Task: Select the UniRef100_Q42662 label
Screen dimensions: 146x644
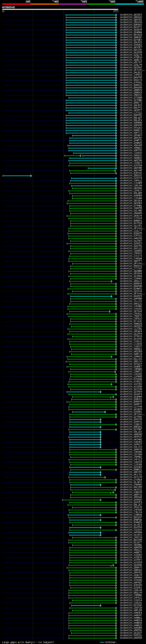Action: (131, 67)
